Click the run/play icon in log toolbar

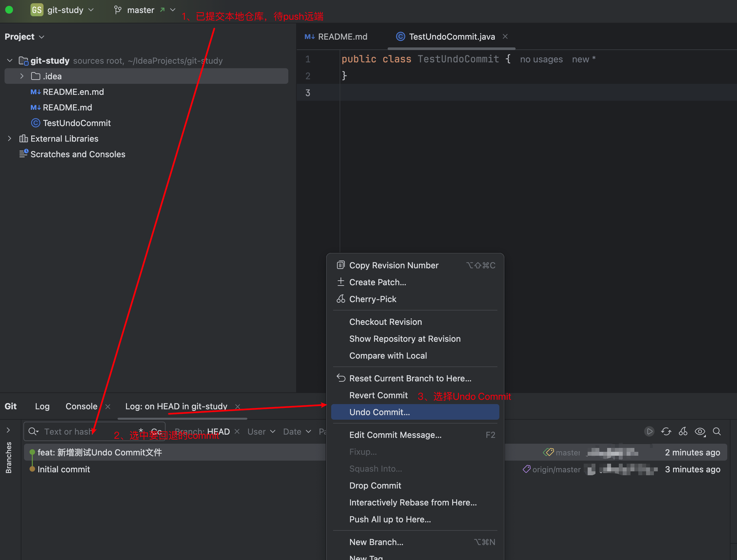[x=649, y=431]
